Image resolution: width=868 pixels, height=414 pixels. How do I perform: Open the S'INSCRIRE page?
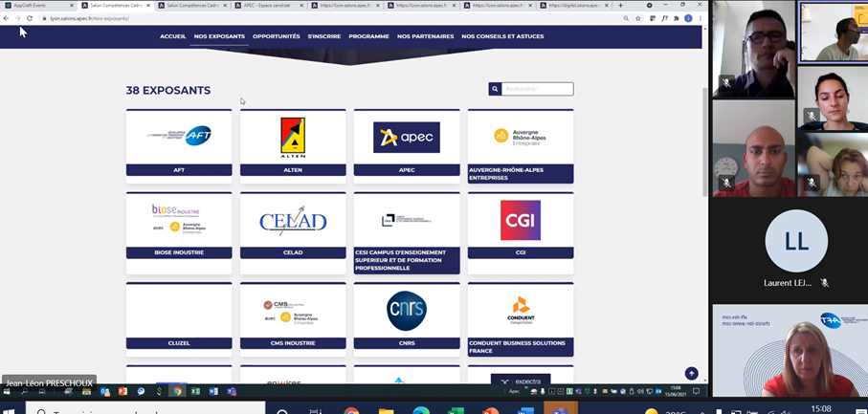(324, 36)
